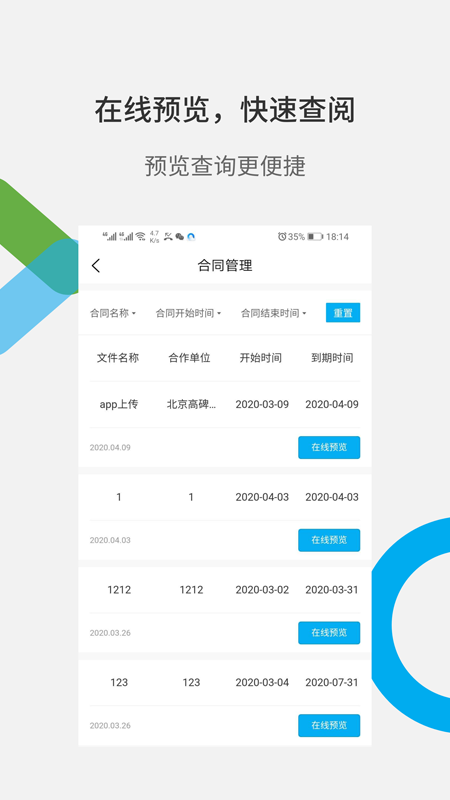450x800 pixels.
Task: Click 在线预览 for the 2020.04.03 contract
Action: (x=329, y=540)
